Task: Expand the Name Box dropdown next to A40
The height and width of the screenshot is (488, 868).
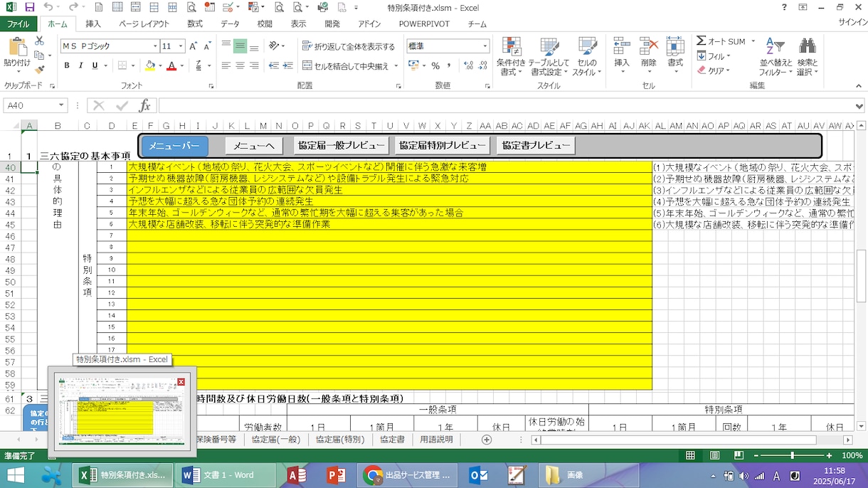Action: (61, 105)
